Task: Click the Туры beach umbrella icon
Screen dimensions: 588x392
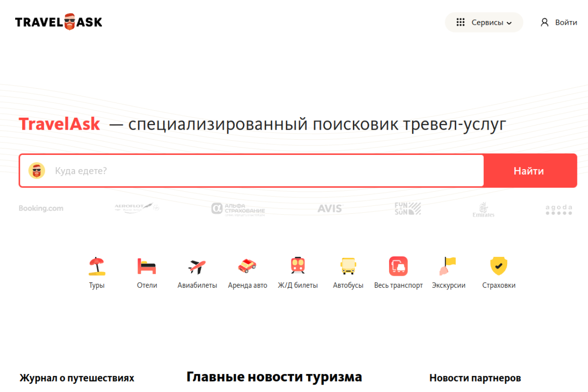Action: click(96, 267)
